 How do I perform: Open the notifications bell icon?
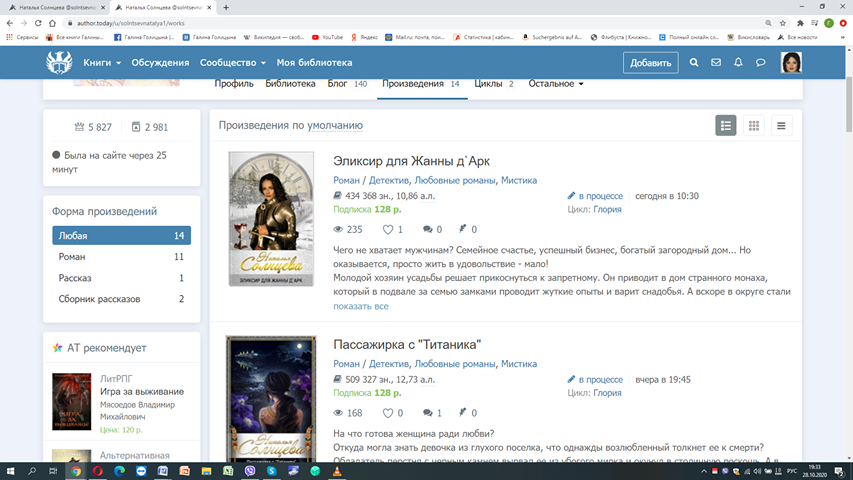738,63
